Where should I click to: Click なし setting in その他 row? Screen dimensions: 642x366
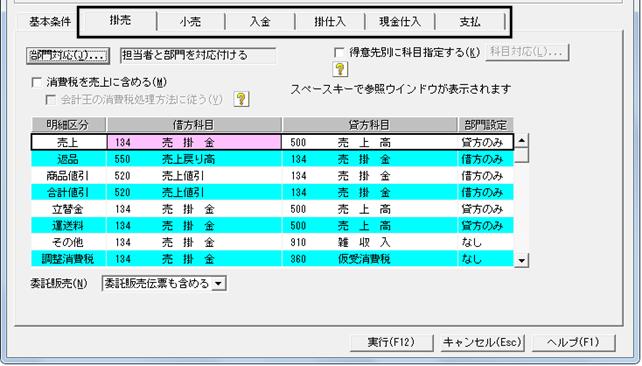pos(486,242)
